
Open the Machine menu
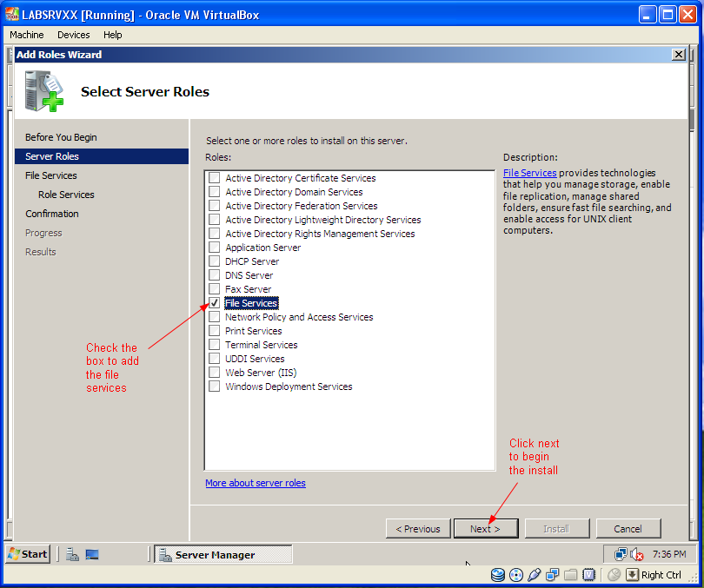(x=26, y=35)
